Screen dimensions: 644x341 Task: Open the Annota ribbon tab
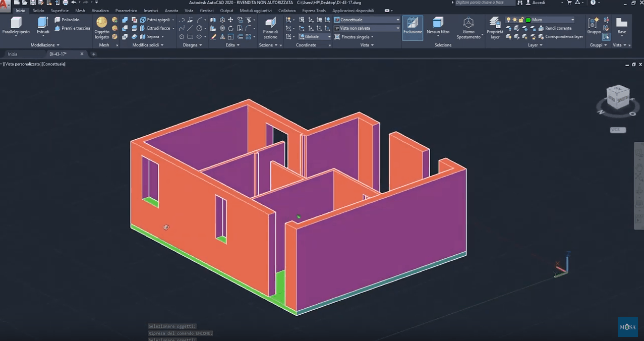(171, 11)
